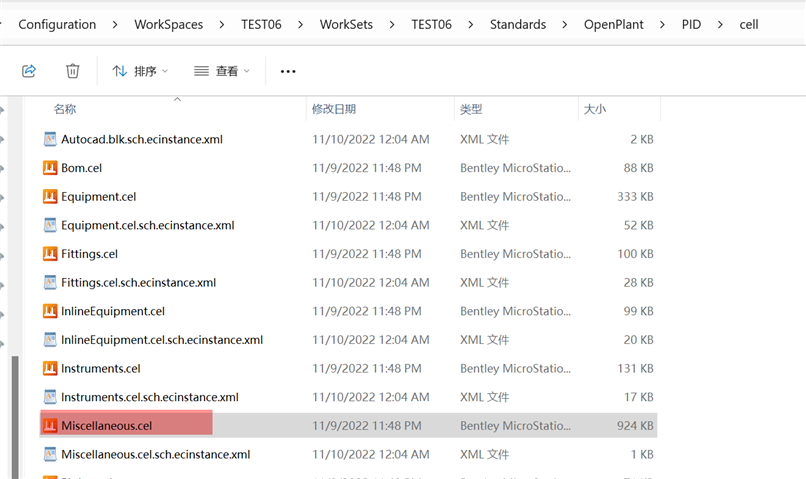Click the Equipment.cel file icon

(x=50, y=196)
